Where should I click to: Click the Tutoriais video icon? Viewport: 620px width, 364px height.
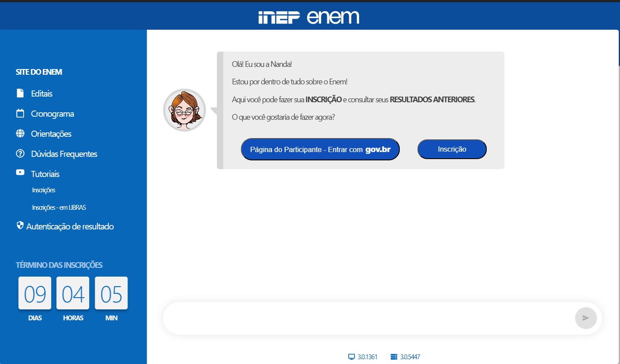(x=20, y=172)
